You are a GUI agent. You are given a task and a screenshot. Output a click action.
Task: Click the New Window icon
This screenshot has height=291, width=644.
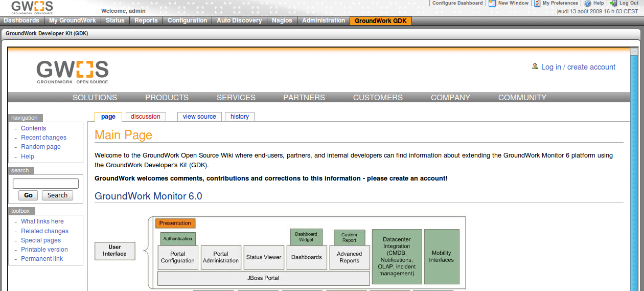(492, 3)
